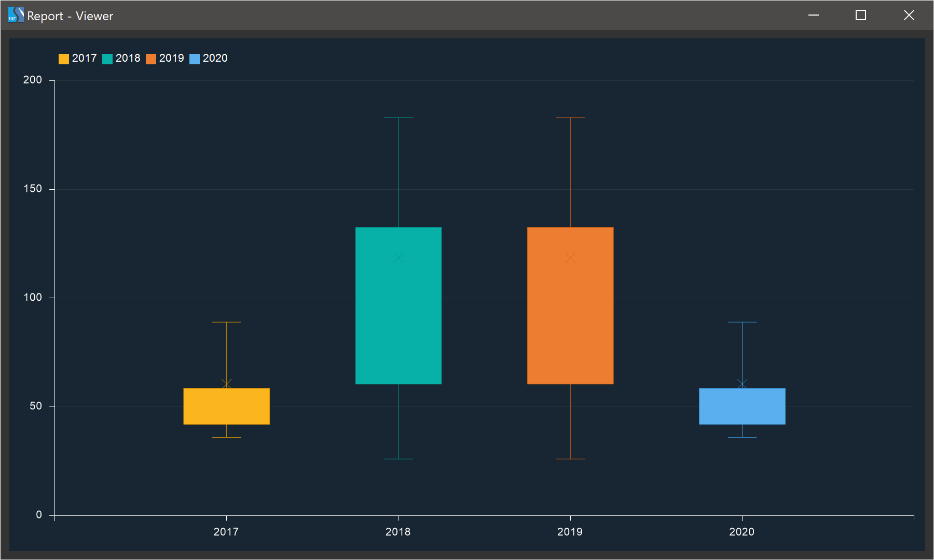Click the Report - Viewer window title
The height and width of the screenshot is (560, 934).
[70, 16]
